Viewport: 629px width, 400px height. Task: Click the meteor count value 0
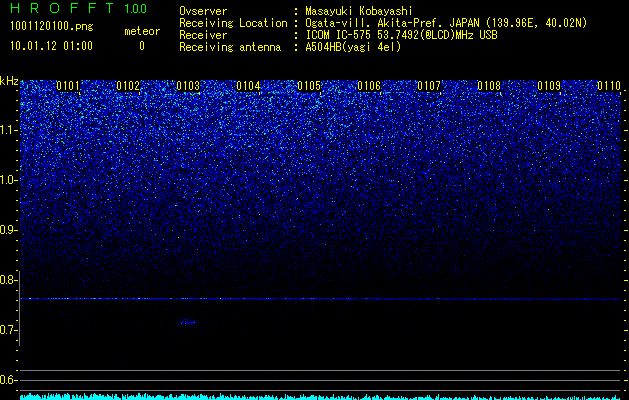142,46
